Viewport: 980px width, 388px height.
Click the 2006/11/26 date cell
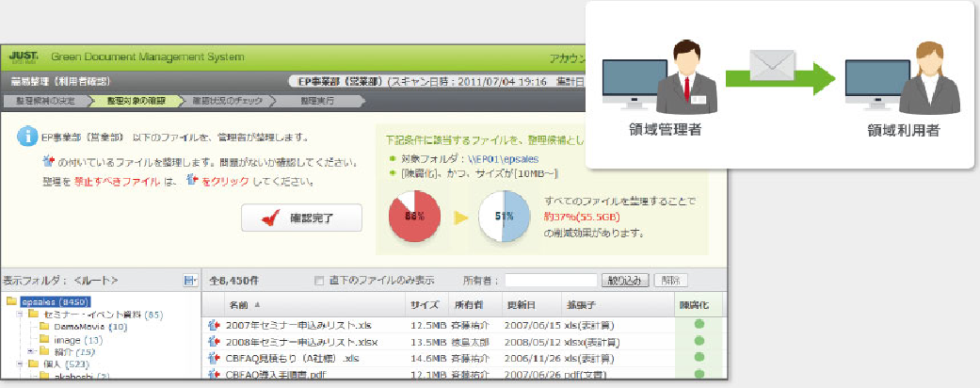click(x=531, y=358)
